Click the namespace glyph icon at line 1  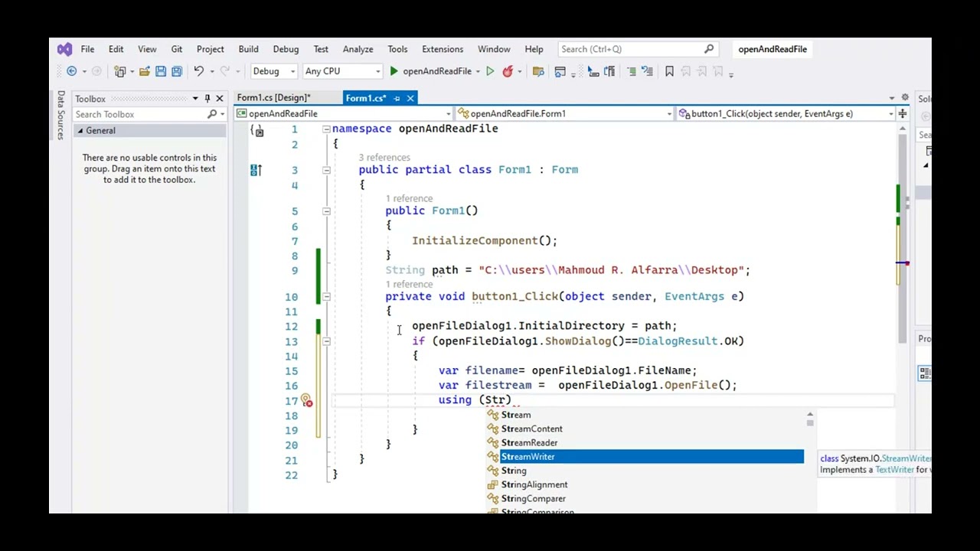(257, 130)
